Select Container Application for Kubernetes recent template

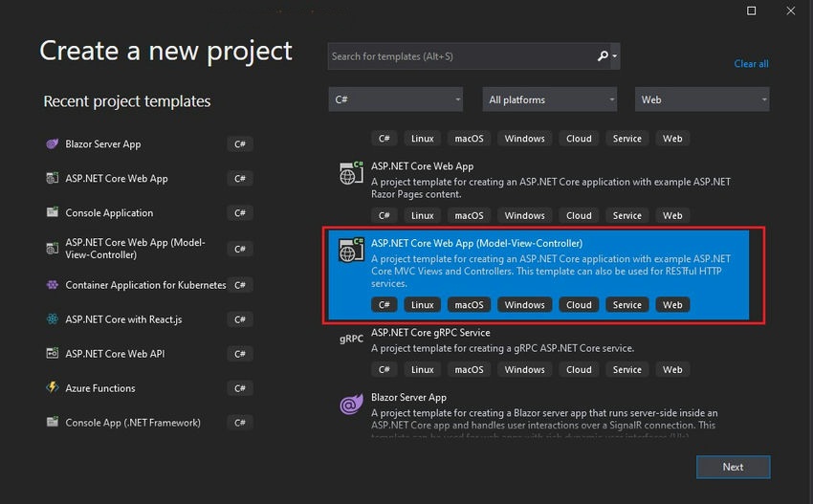point(145,285)
